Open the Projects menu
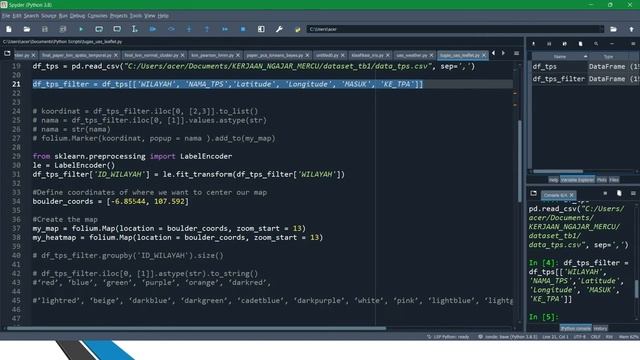 [x=119, y=16]
